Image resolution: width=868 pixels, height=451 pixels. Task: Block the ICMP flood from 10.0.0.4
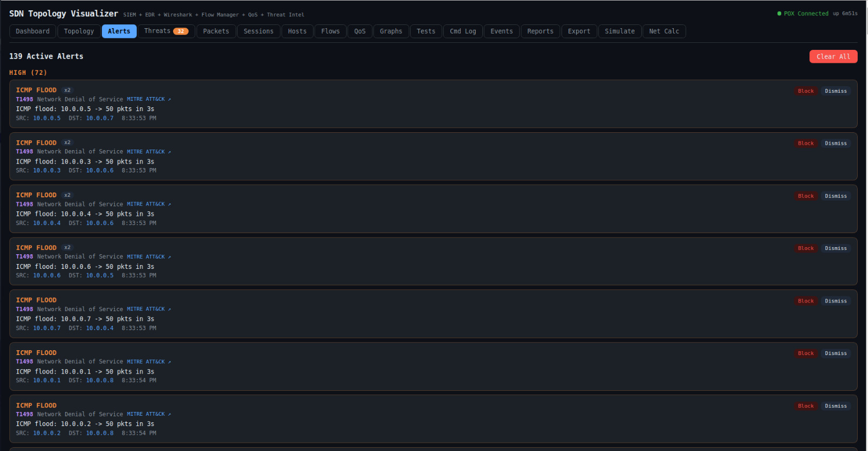(x=806, y=196)
